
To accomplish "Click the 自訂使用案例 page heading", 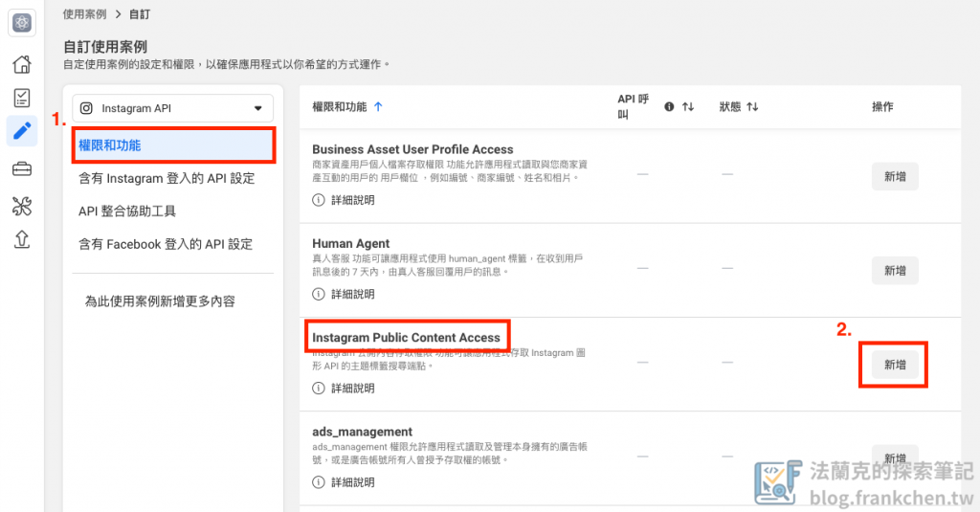I will pyautogui.click(x=105, y=47).
